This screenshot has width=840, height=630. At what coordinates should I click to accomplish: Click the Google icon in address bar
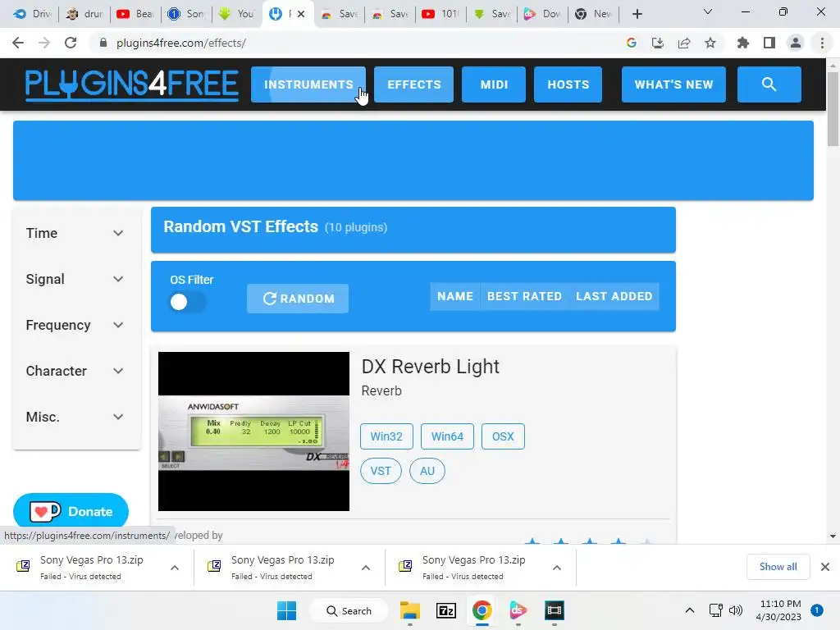[x=632, y=43]
